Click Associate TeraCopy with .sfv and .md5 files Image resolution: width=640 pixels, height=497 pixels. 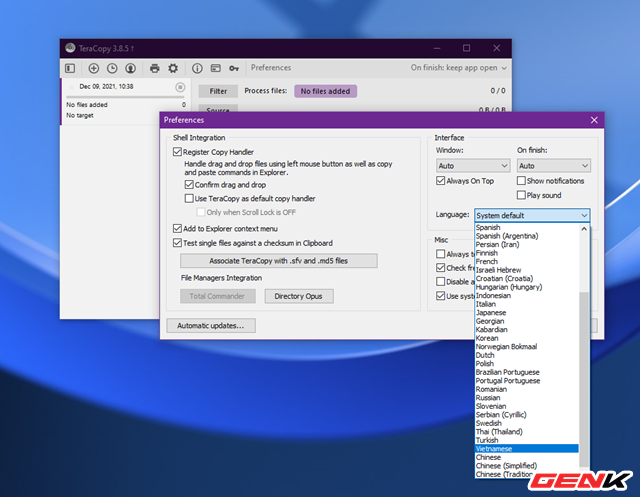279,261
